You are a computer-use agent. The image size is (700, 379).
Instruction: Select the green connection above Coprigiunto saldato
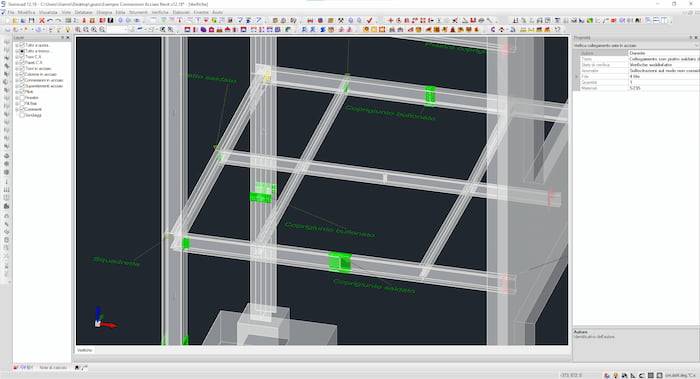(340, 262)
